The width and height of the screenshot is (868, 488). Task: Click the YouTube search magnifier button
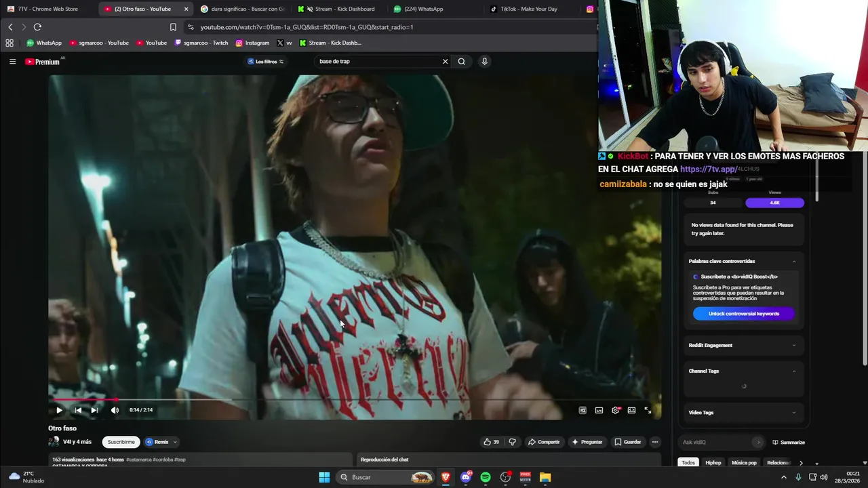(462, 62)
